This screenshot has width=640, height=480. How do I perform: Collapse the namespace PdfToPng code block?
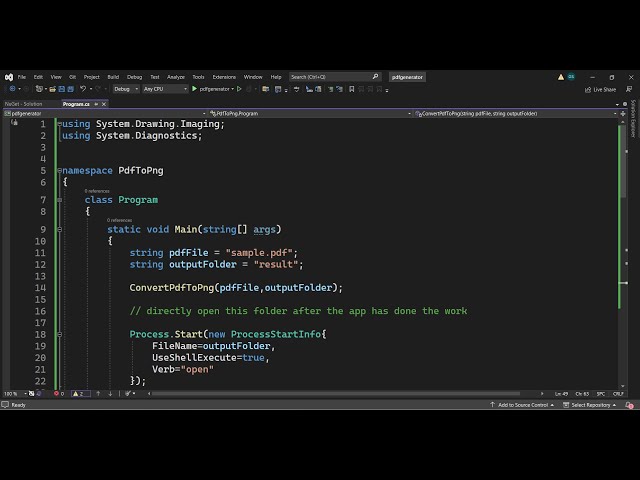(x=59, y=171)
